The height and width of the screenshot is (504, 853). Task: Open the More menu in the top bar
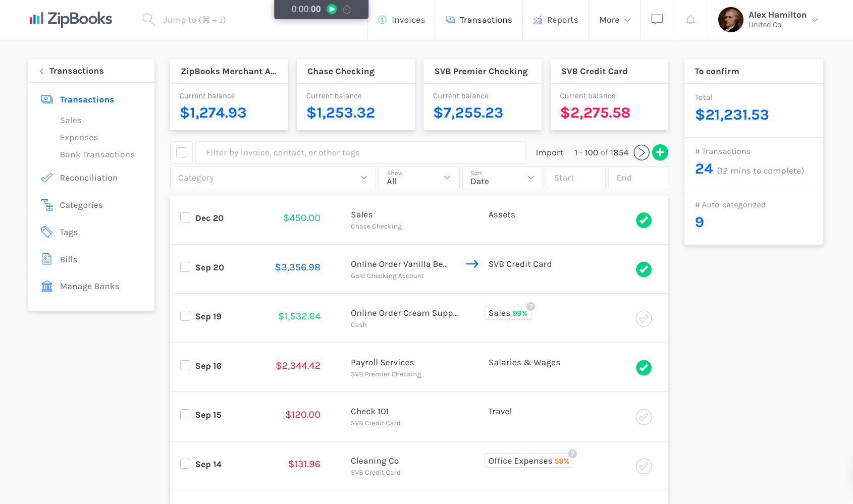pyautogui.click(x=614, y=20)
